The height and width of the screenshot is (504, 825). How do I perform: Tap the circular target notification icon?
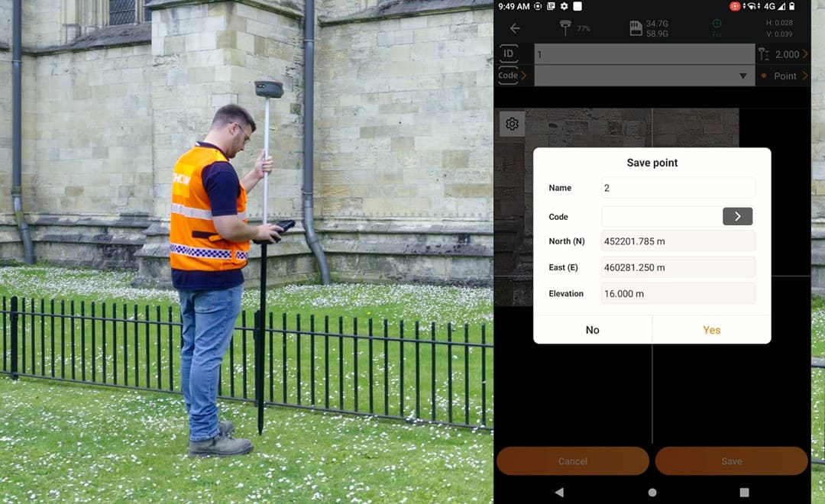pos(538,6)
